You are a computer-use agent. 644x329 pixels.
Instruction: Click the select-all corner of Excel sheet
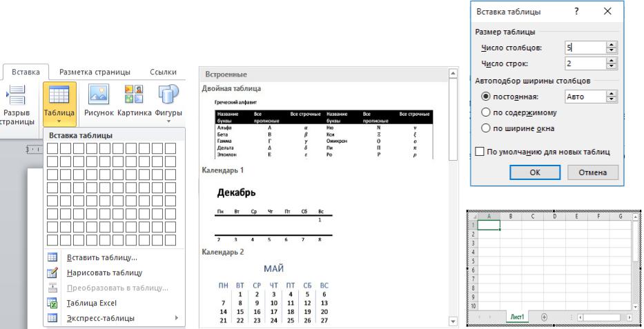472,216
